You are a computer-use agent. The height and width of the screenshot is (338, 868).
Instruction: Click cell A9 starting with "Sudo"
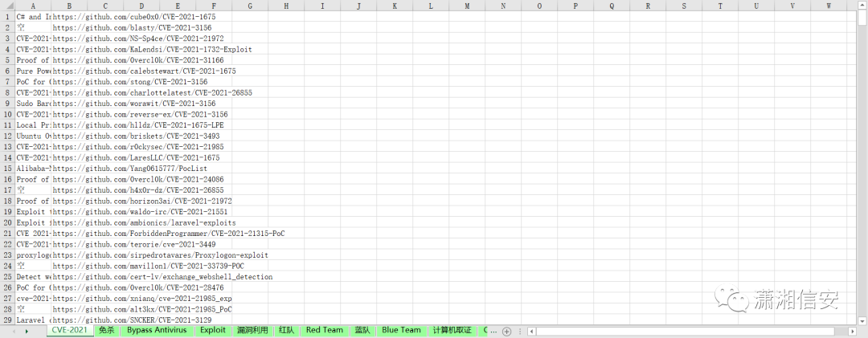coord(33,104)
